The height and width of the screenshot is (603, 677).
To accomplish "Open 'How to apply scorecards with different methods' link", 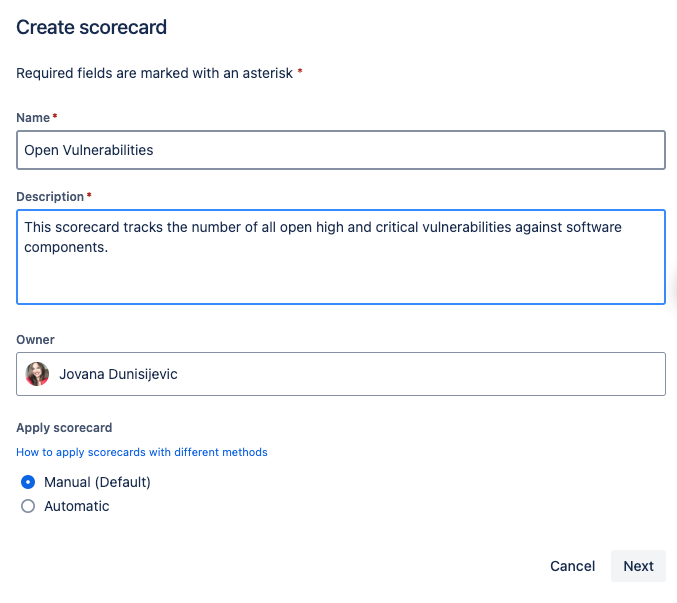I will coord(142,452).
